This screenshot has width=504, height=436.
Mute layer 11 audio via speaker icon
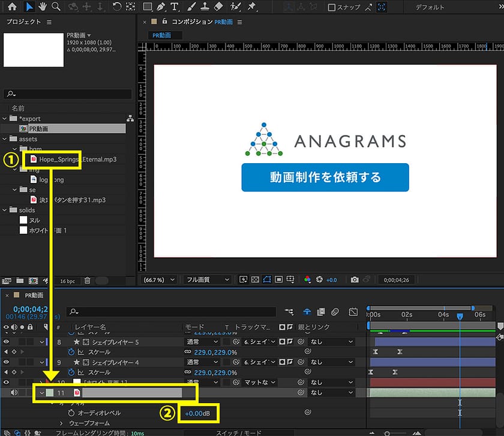[14, 393]
